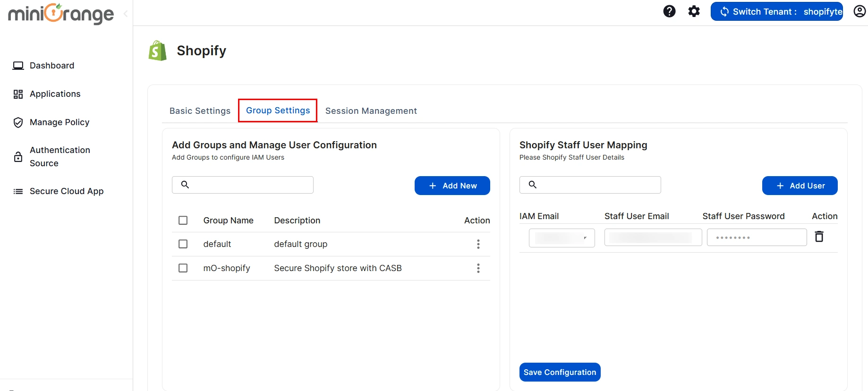Screen dimensions: 868x391
Task: Click the 'IAM Email' column header
Action: tap(539, 216)
